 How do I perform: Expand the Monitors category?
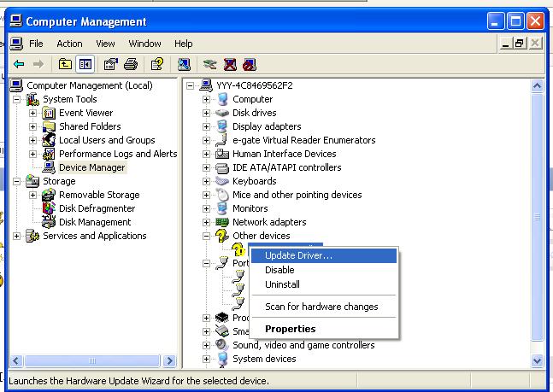coord(206,208)
